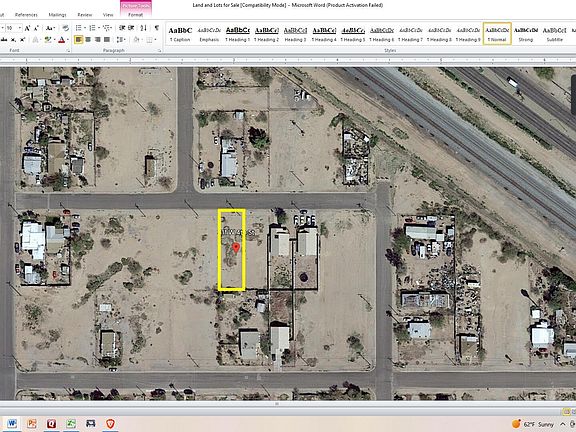The image size is (576, 432).
Task: Click the Text Effects icon
Action: [x=36, y=40]
